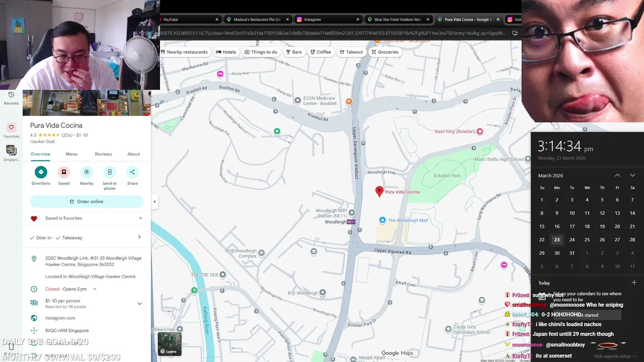Close the YouTube browser tab
The image size is (644, 362).
click(217, 20)
